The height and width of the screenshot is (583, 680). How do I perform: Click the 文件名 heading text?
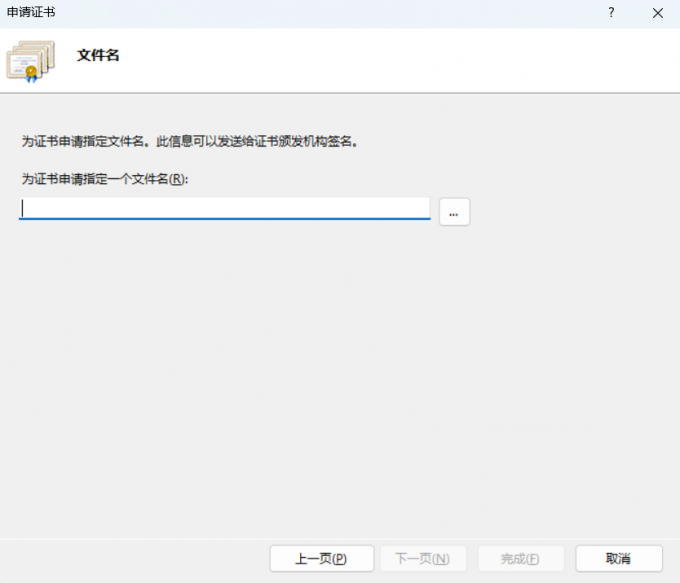[98, 55]
